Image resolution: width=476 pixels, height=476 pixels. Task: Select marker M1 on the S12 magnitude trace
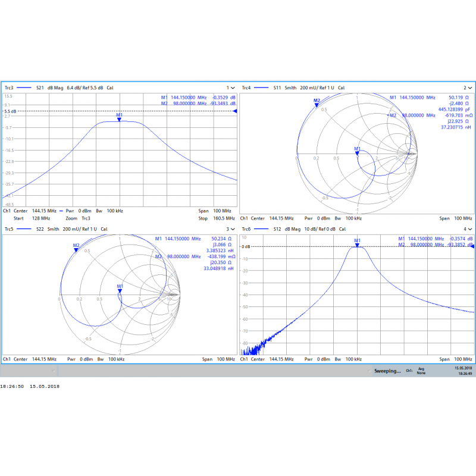pos(356,241)
